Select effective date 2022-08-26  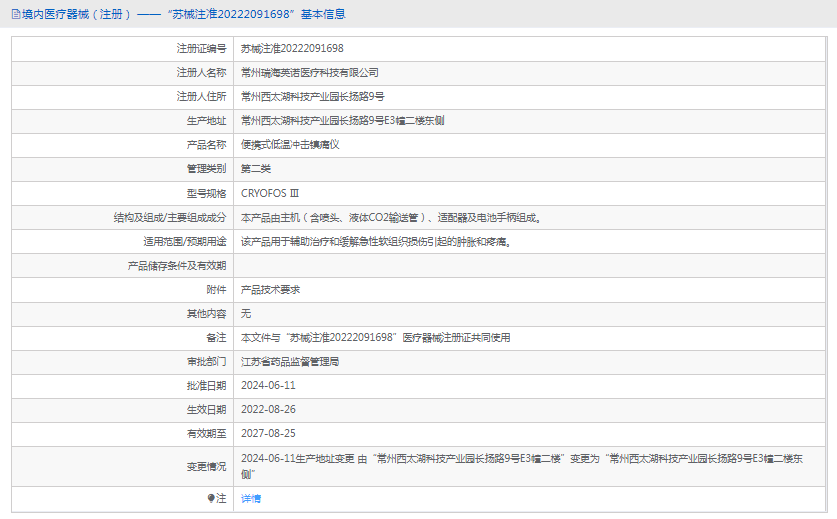click(268, 410)
